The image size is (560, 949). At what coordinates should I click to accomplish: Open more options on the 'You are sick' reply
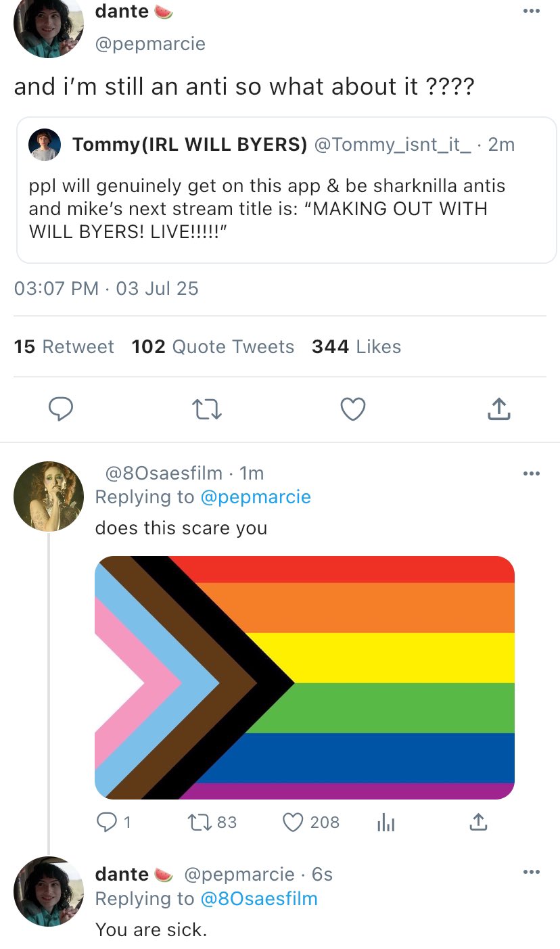pyautogui.click(x=532, y=873)
